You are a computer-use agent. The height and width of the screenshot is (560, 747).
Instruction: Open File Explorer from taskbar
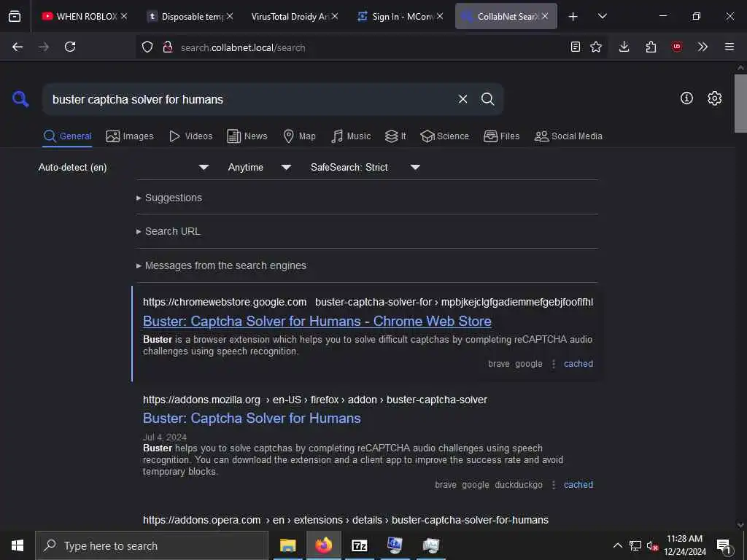click(287, 545)
